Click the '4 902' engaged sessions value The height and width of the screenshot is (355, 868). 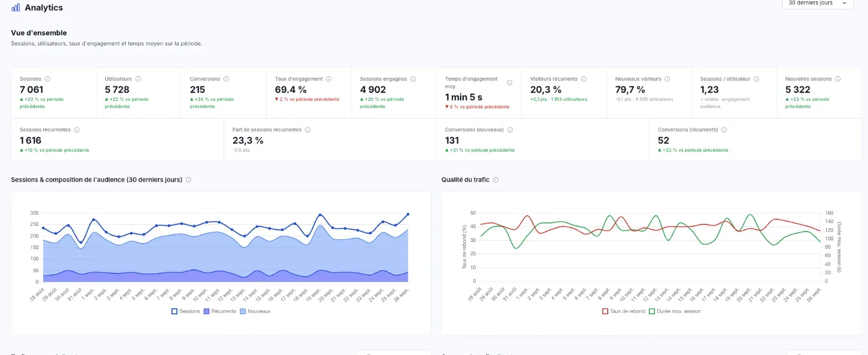point(373,90)
